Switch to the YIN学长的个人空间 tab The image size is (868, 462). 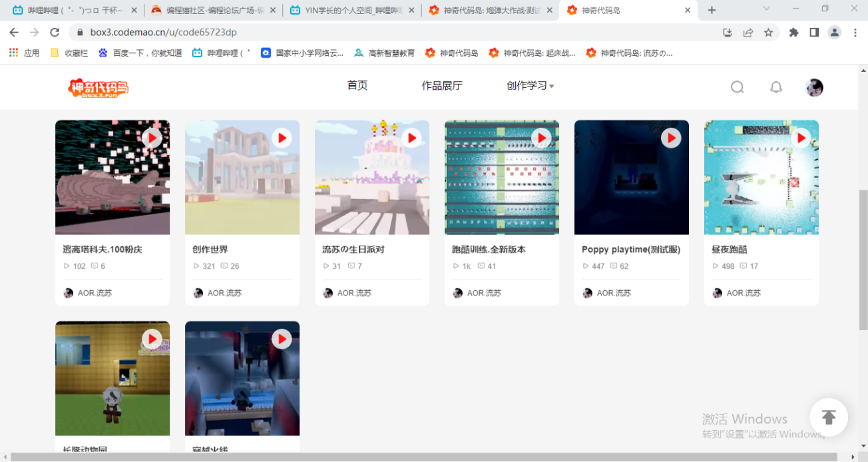352,10
